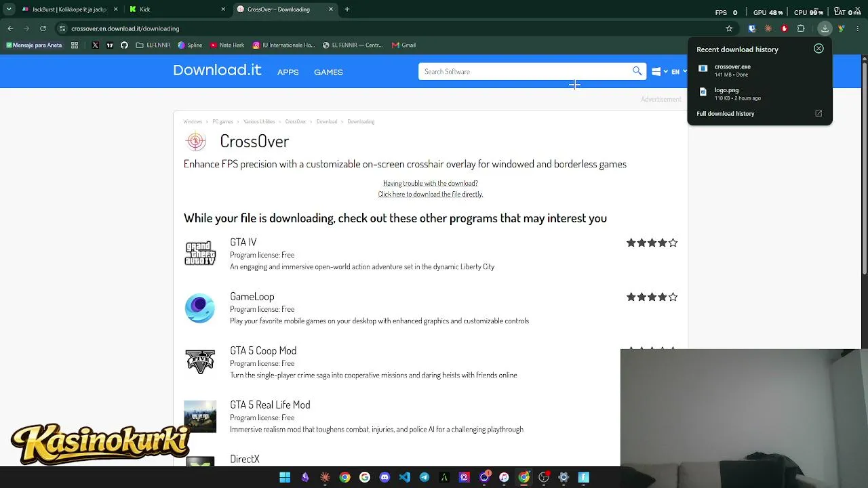
Task: Open Chrome downloads toolbar button
Action: (825, 28)
